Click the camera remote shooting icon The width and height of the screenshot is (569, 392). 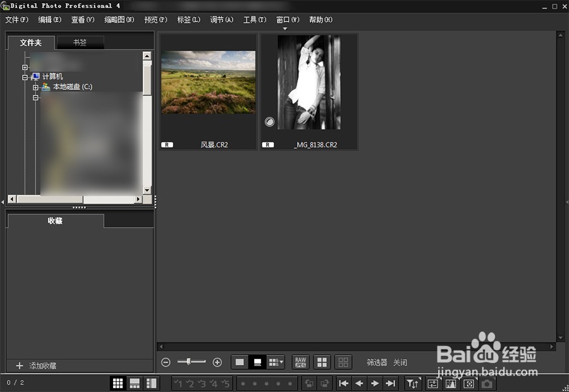coord(487,383)
